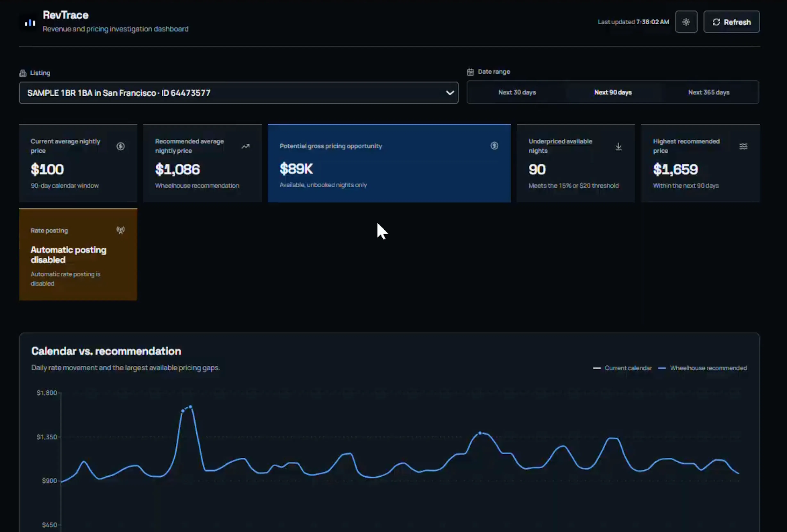Viewport: 787px width, 532px height.
Task: Click 'Revenue and pricing investigation dashboard' subtitle
Action: (115, 29)
